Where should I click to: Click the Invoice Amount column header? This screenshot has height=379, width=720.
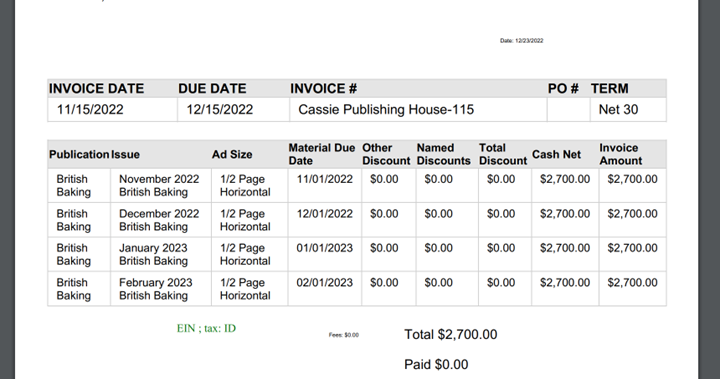point(621,154)
